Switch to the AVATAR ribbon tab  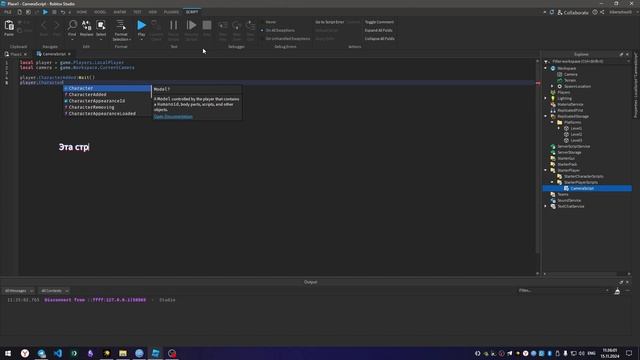pos(120,12)
